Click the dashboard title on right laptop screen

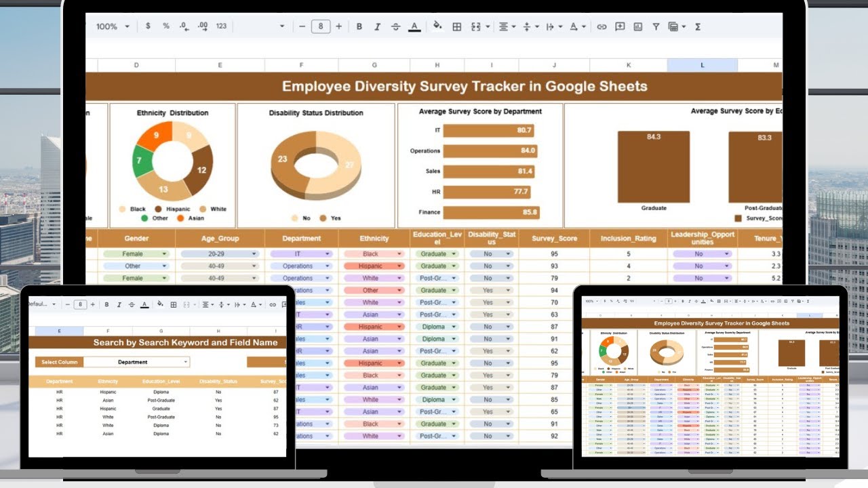(x=722, y=323)
